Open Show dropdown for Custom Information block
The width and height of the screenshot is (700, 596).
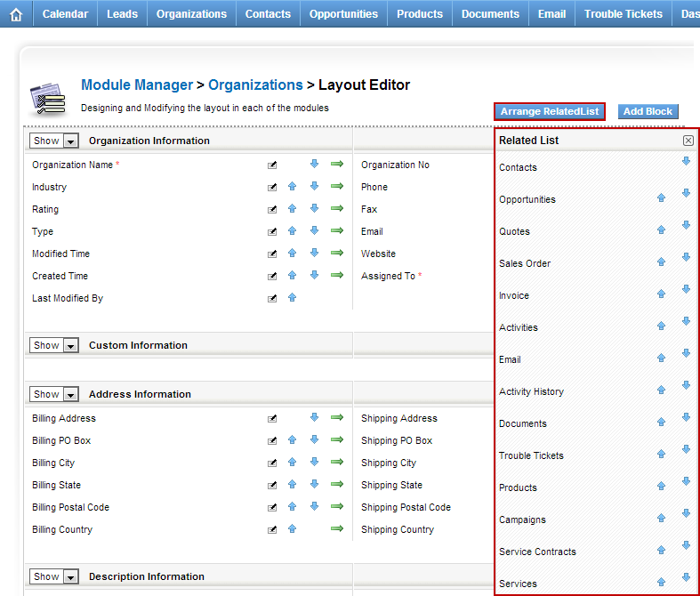coord(54,345)
